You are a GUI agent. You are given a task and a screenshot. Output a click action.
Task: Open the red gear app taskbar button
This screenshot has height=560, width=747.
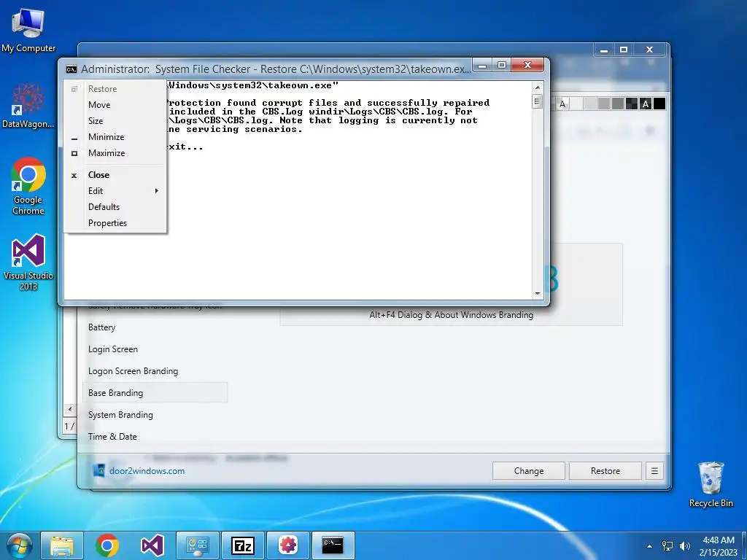pos(287,545)
